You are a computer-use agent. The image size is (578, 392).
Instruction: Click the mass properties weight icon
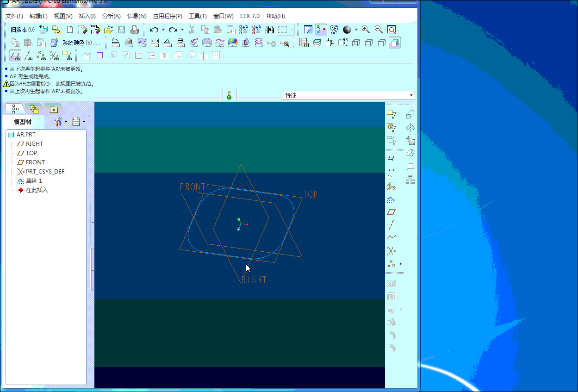coord(129,43)
